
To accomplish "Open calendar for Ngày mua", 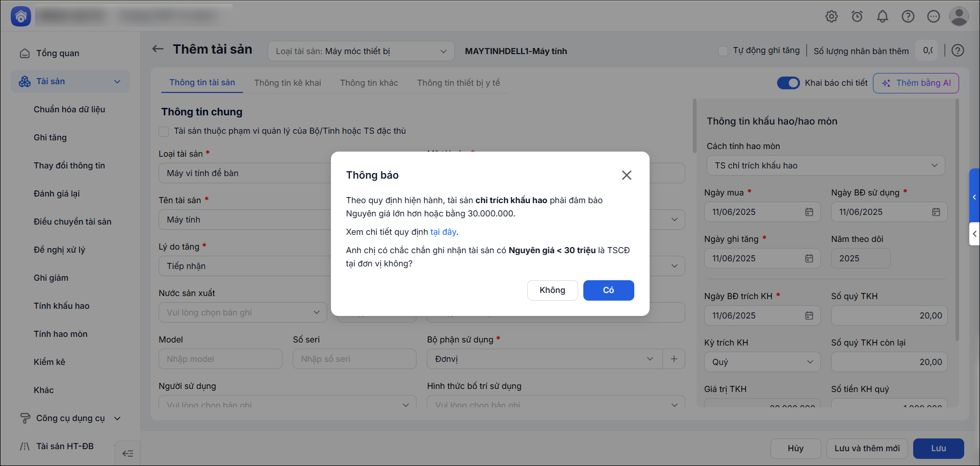I will (x=809, y=212).
